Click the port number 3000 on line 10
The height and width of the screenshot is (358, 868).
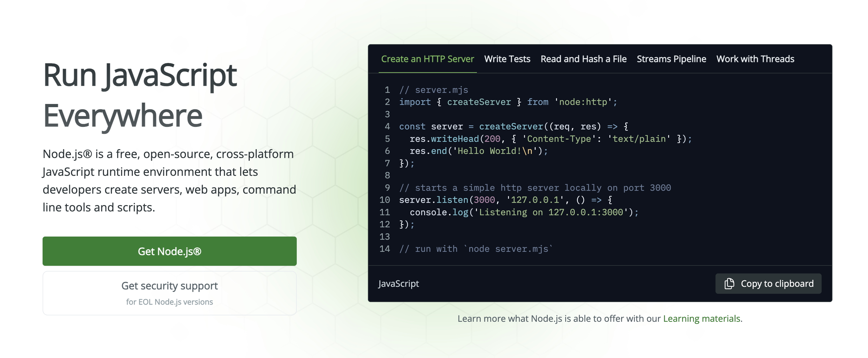point(485,200)
